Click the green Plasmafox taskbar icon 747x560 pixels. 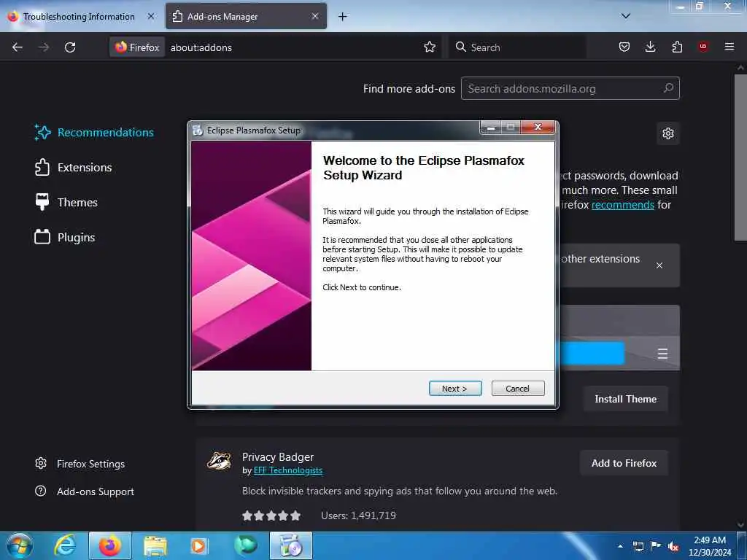(x=245, y=545)
